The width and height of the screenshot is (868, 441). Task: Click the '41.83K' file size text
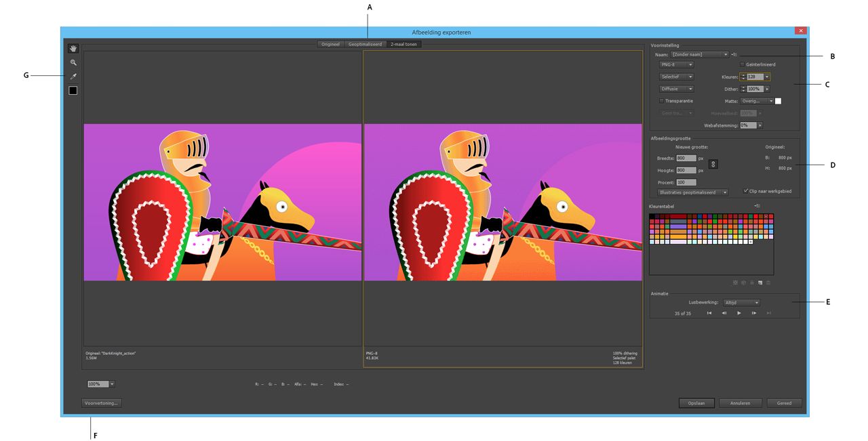(x=372, y=358)
